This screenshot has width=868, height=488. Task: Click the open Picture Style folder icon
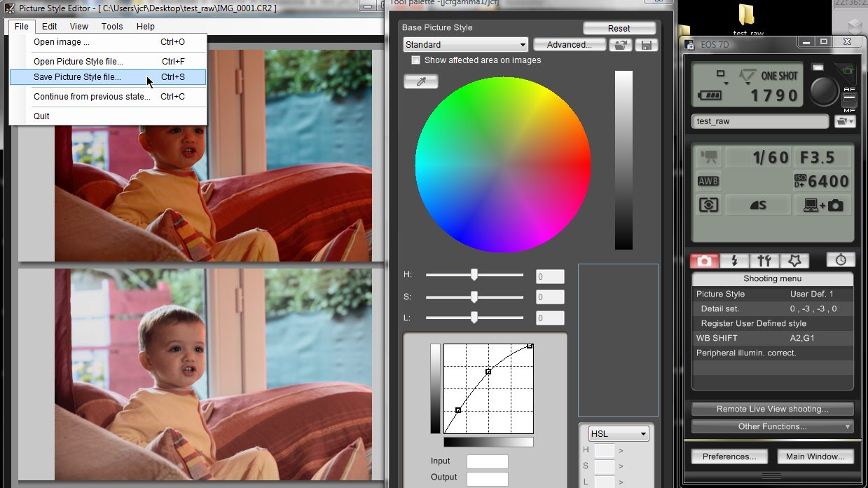coord(620,45)
